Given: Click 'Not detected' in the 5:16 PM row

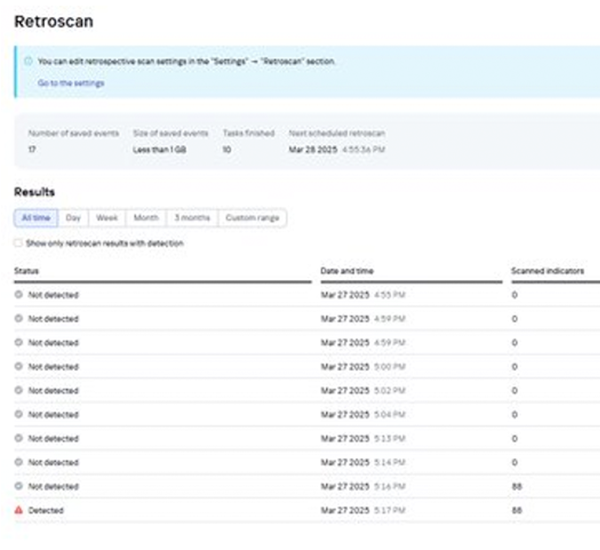Looking at the screenshot, I should click(x=53, y=486).
